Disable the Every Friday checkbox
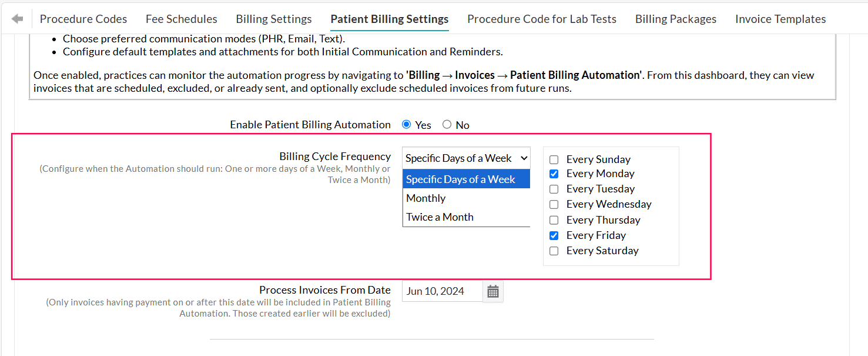This screenshot has width=868, height=356. point(554,235)
